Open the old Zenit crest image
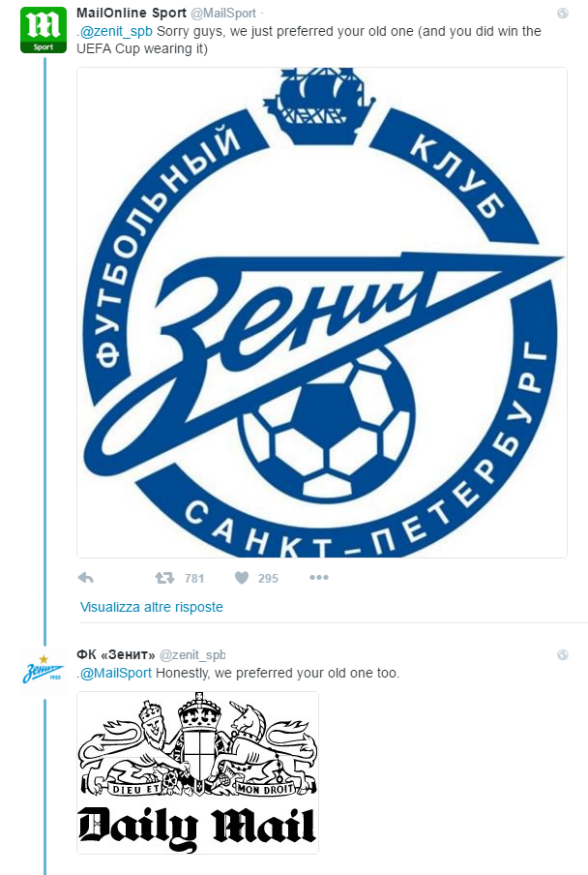Screen dimensions: 588x875 click(x=322, y=313)
